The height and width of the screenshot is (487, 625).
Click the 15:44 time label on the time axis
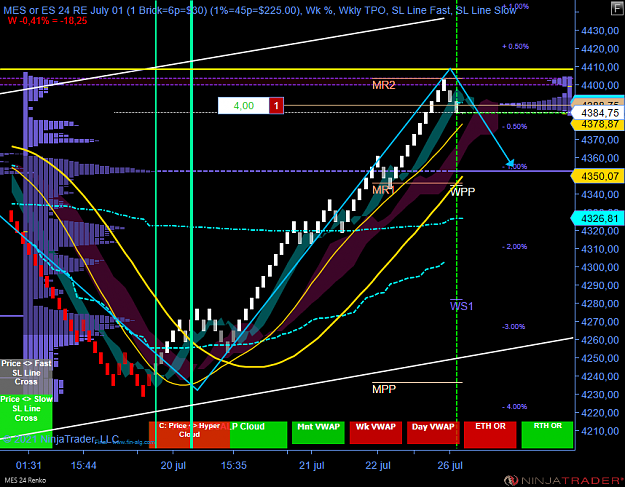[83, 465]
